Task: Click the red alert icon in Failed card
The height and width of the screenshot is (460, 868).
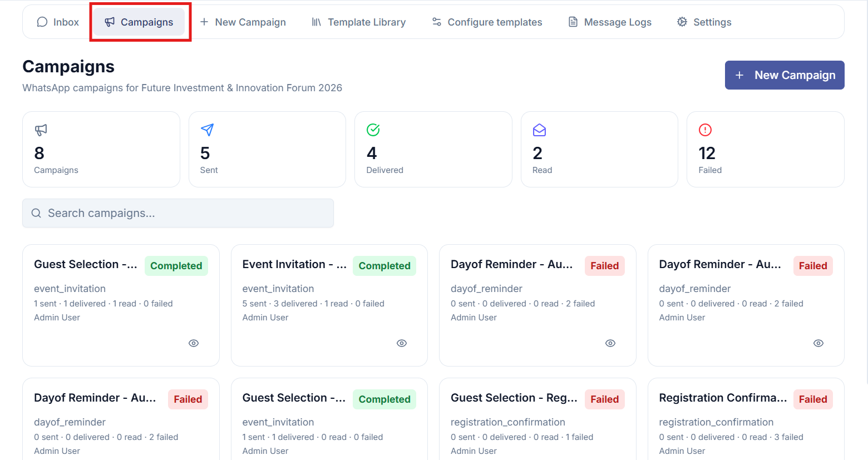Action: pos(705,130)
